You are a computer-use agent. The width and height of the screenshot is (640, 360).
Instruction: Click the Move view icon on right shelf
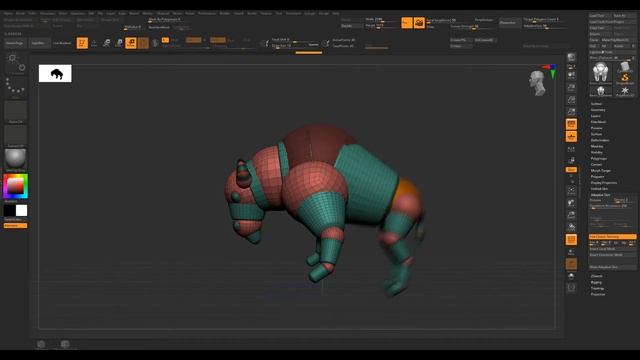point(571,202)
